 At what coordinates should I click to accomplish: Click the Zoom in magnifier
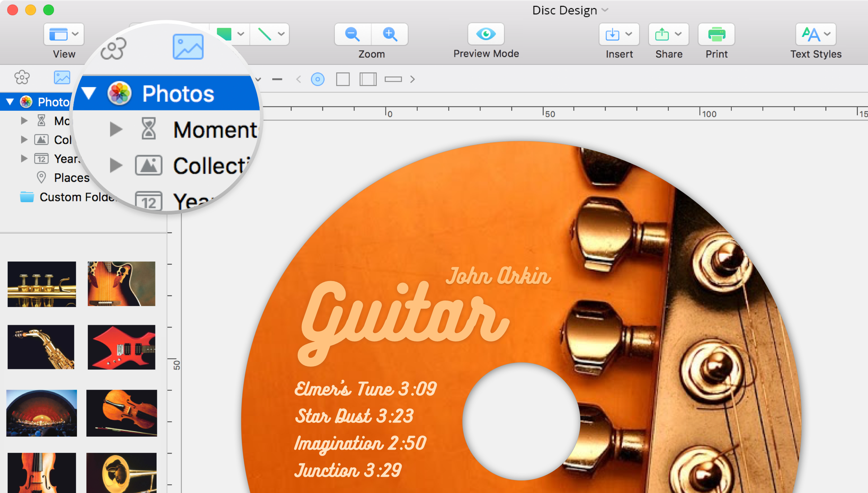[390, 34]
